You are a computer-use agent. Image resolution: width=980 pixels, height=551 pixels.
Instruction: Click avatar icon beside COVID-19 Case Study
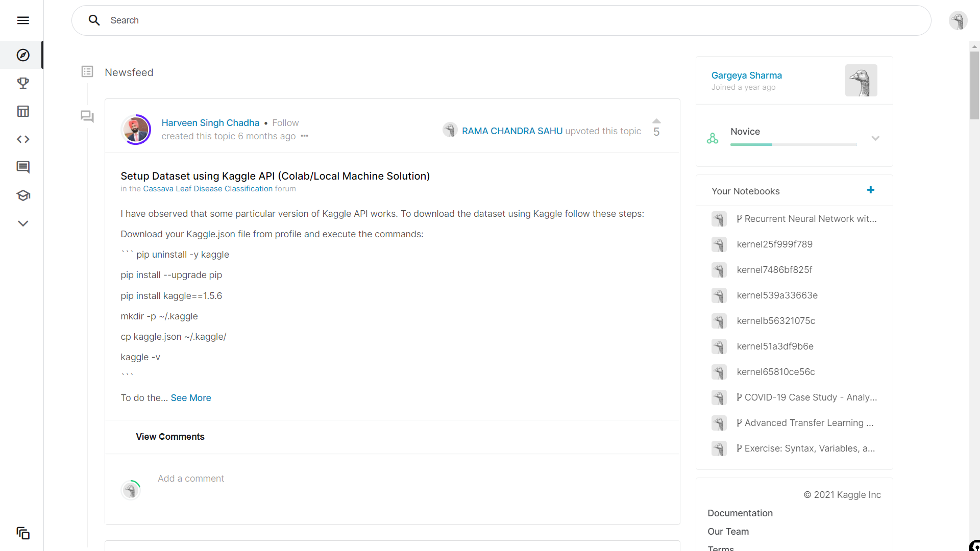(719, 397)
